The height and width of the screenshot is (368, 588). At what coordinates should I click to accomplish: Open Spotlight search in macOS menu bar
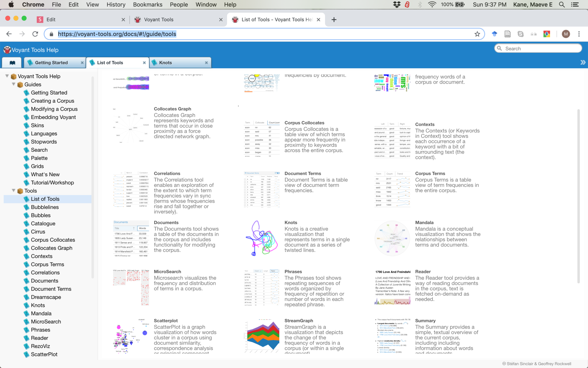(x=562, y=5)
